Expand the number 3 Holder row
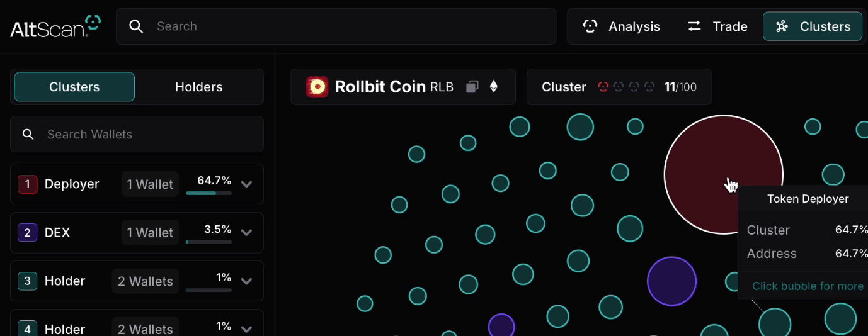 (247, 281)
